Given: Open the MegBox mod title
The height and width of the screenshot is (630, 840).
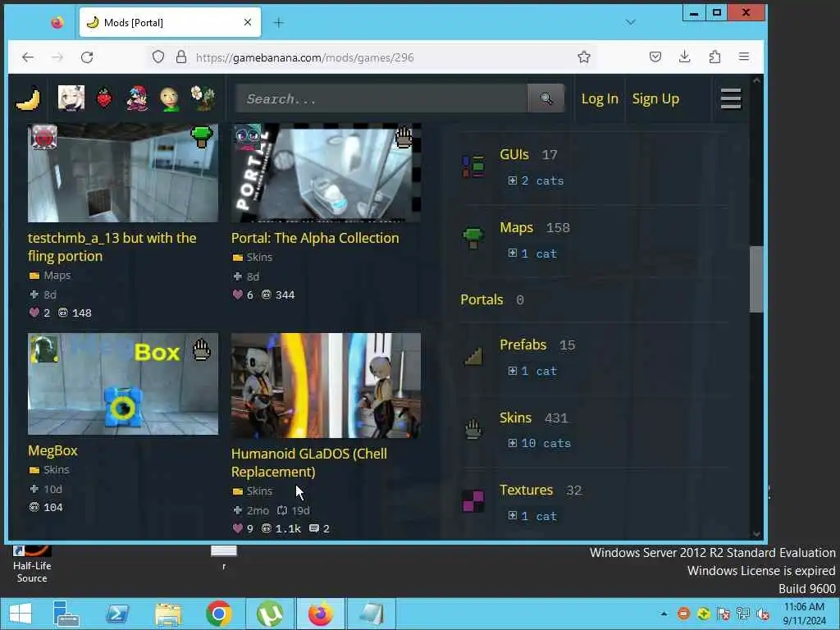Looking at the screenshot, I should (x=52, y=450).
